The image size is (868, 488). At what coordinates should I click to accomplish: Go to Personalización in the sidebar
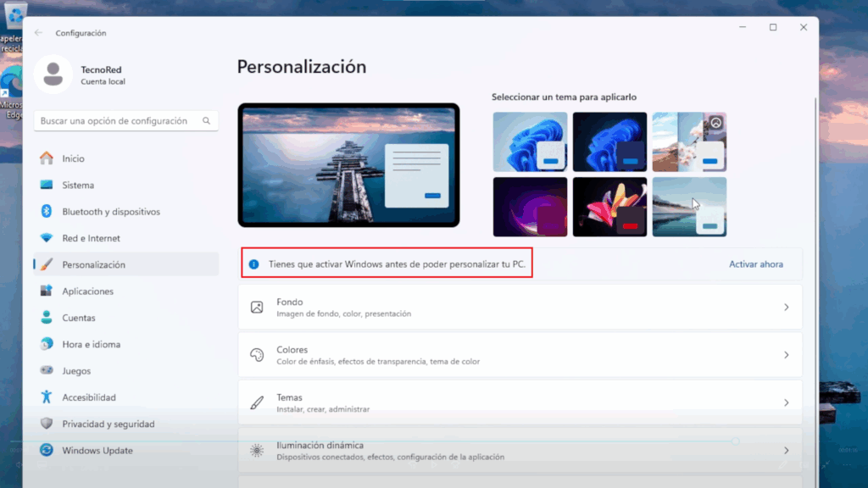(126, 264)
